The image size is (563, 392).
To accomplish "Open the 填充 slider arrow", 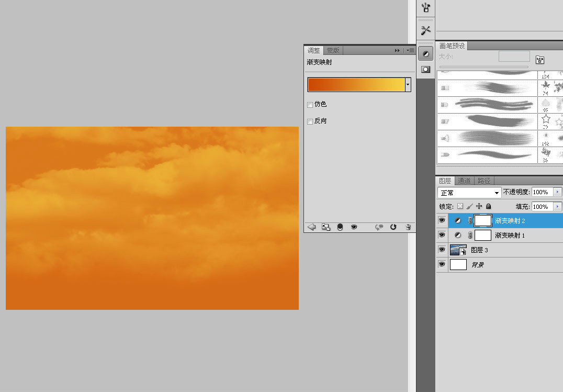I will click(558, 207).
